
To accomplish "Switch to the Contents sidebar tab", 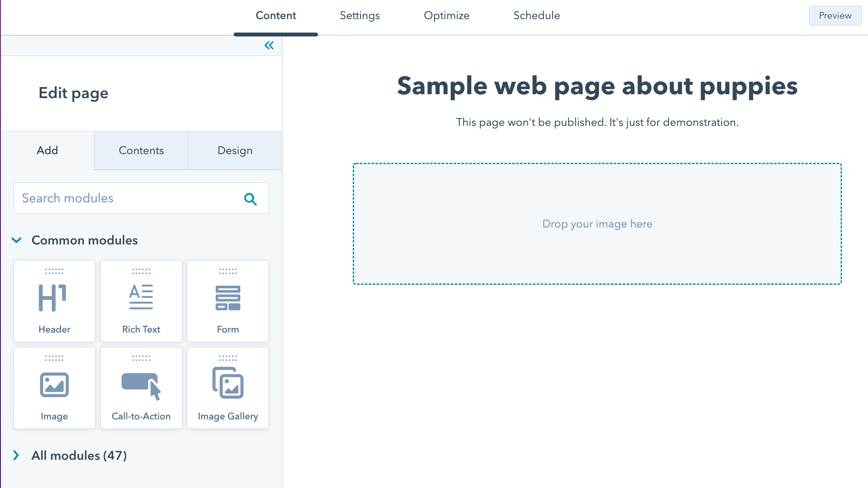I will click(141, 151).
